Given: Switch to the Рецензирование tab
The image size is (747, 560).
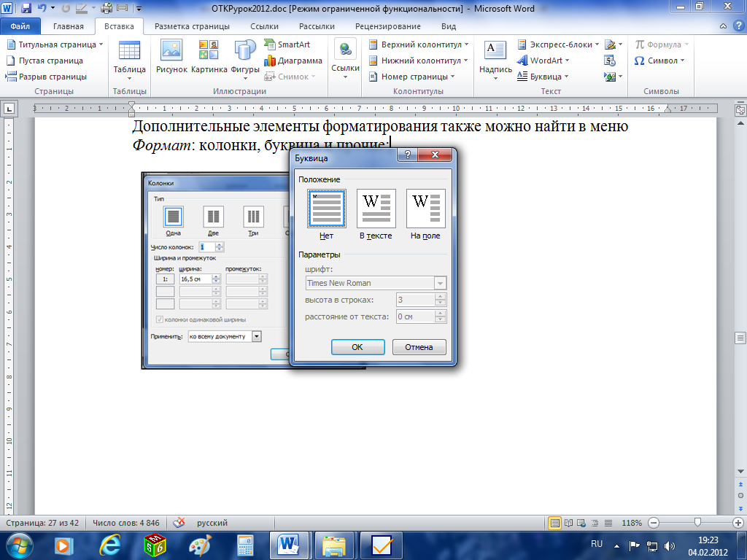Looking at the screenshot, I should pos(388,26).
